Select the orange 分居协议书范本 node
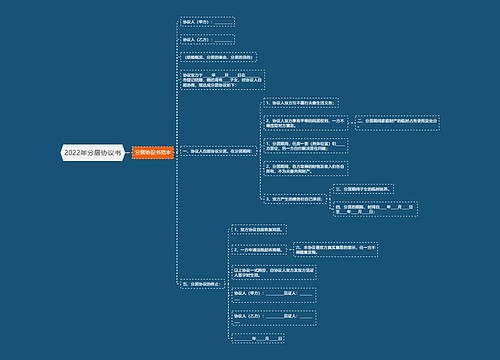 pyautogui.click(x=153, y=152)
